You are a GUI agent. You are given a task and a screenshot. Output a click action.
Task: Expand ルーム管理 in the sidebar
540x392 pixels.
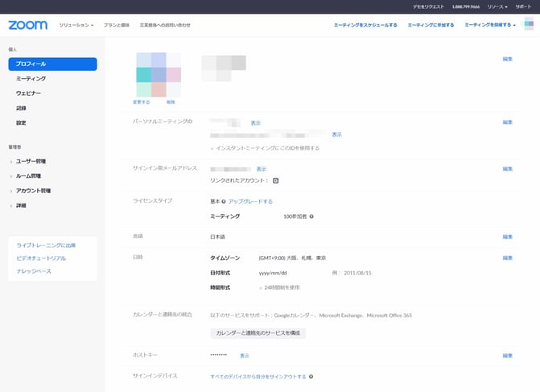pyautogui.click(x=28, y=175)
